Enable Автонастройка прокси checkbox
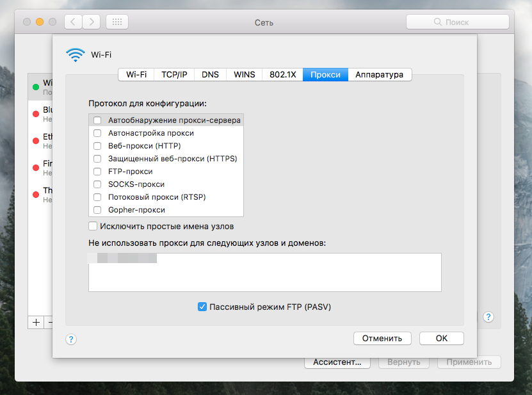Image resolution: width=532 pixels, height=395 pixels. pos(97,133)
